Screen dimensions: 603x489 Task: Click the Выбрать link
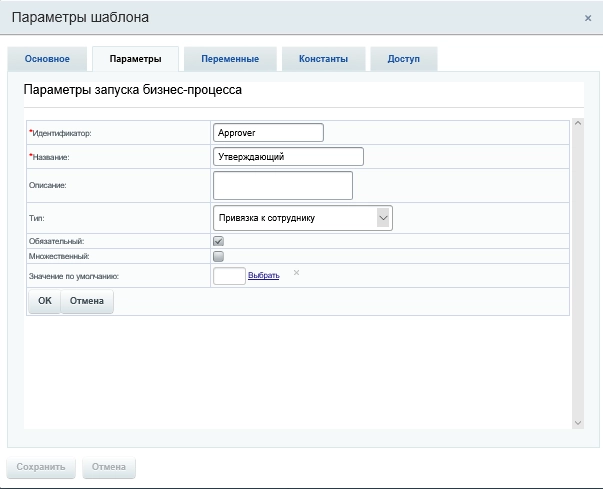click(263, 275)
